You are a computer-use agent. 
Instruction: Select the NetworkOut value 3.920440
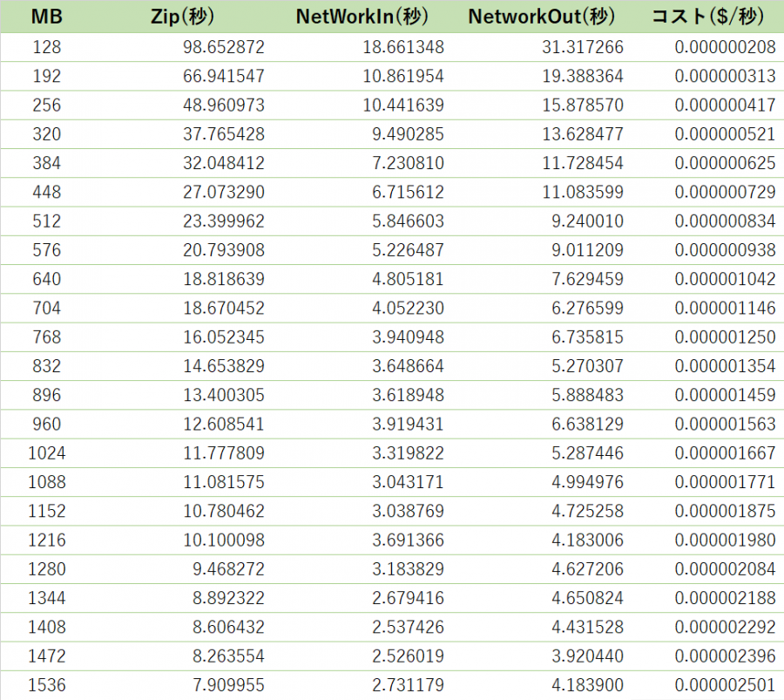tap(587, 656)
